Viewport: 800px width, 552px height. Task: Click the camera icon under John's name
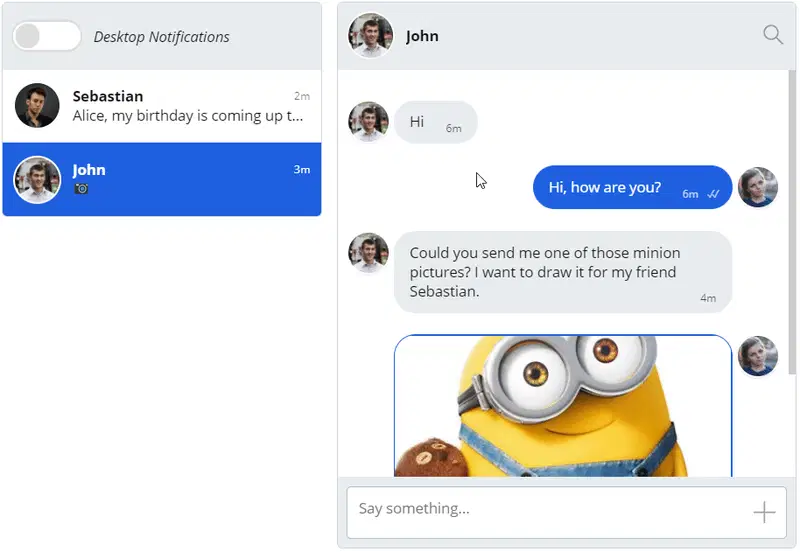(x=82, y=188)
